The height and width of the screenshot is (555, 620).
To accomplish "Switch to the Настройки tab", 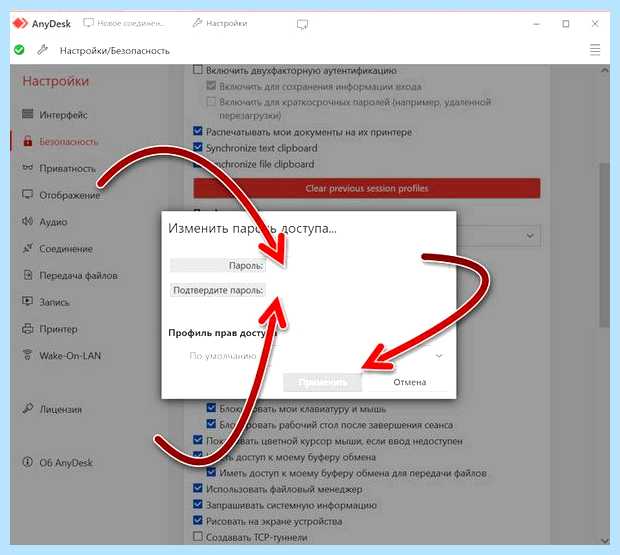I will (x=220, y=23).
